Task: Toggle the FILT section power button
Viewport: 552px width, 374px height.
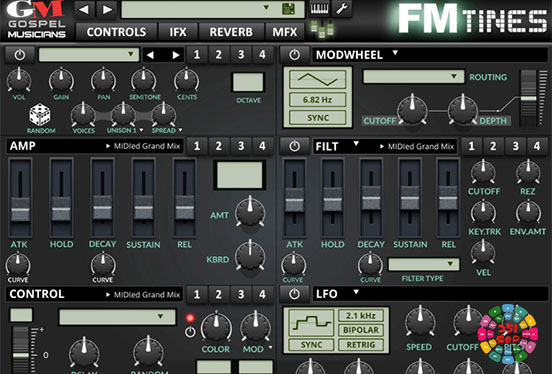Action: coord(295,146)
